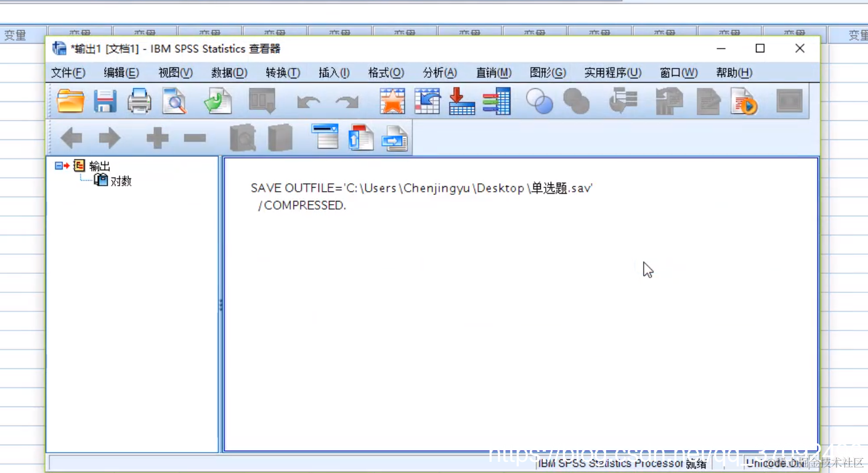Maximize the SPSS viewer window
This screenshot has height=473, width=868.
click(760, 48)
